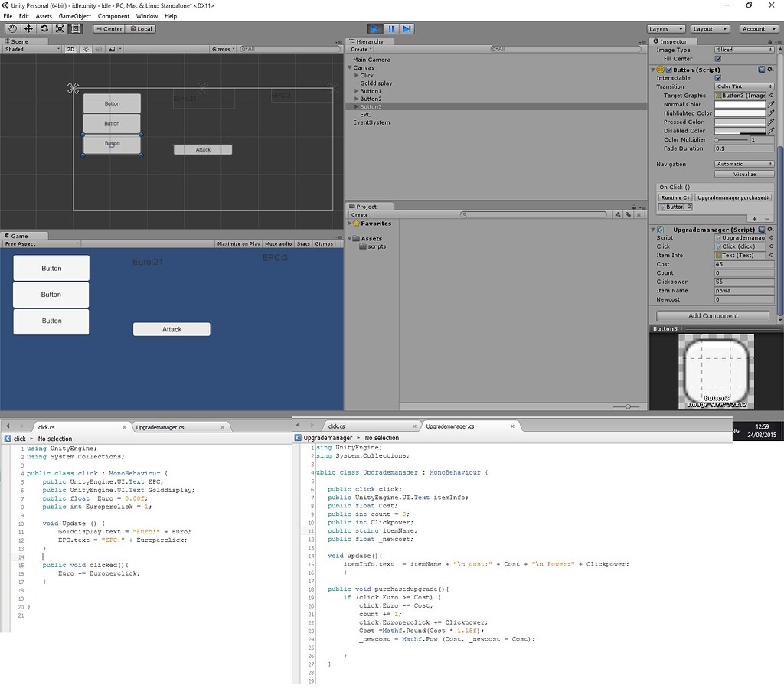Open the GameObject menu
784x695 pixels.
73,15
